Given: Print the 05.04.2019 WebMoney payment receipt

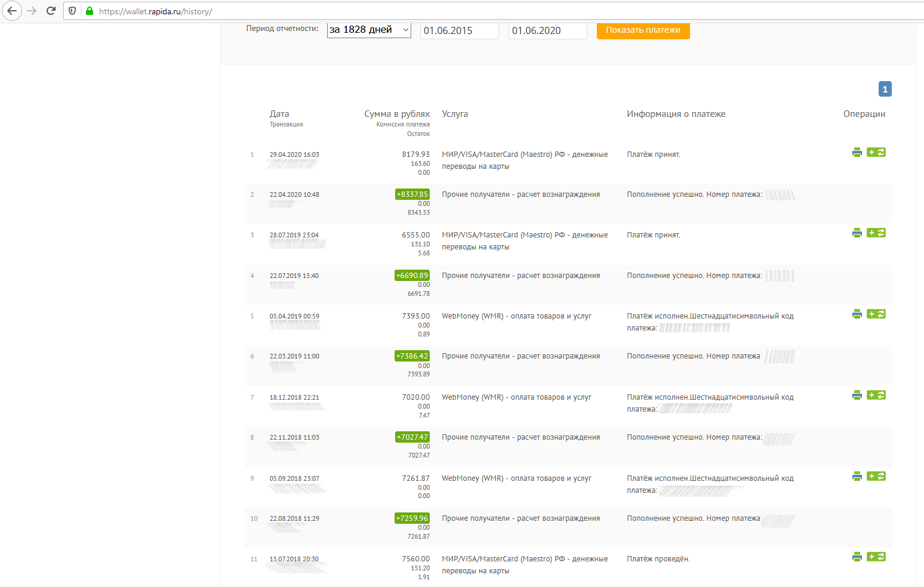Looking at the screenshot, I should pyautogui.click(x=857, y=314).
